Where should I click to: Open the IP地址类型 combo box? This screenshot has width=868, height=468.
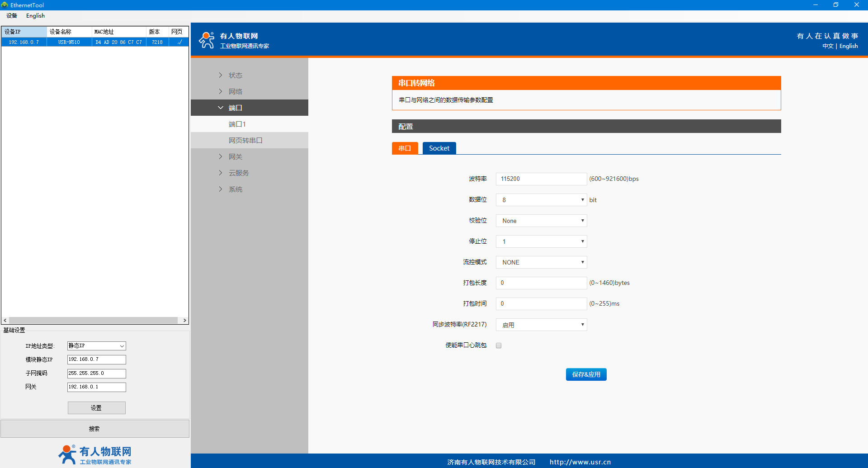click(96, 346)
